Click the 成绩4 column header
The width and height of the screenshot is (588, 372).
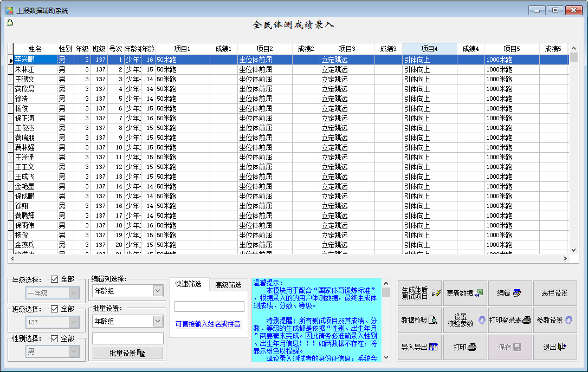point(471,49)
